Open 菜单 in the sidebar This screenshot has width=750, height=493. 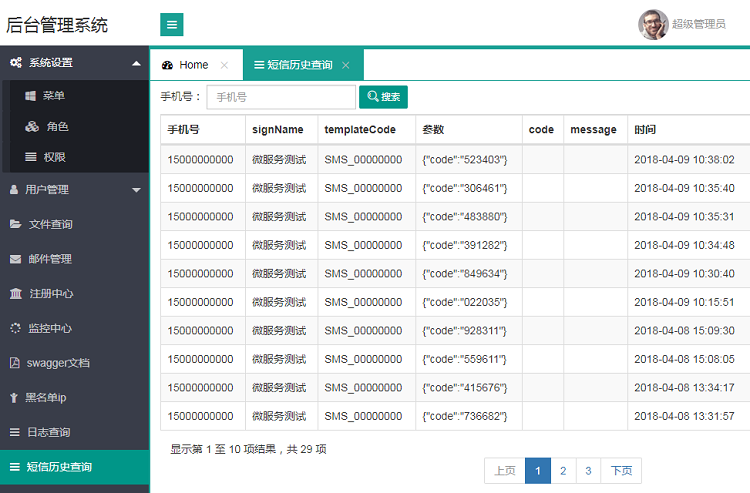(x=54, y=96)
